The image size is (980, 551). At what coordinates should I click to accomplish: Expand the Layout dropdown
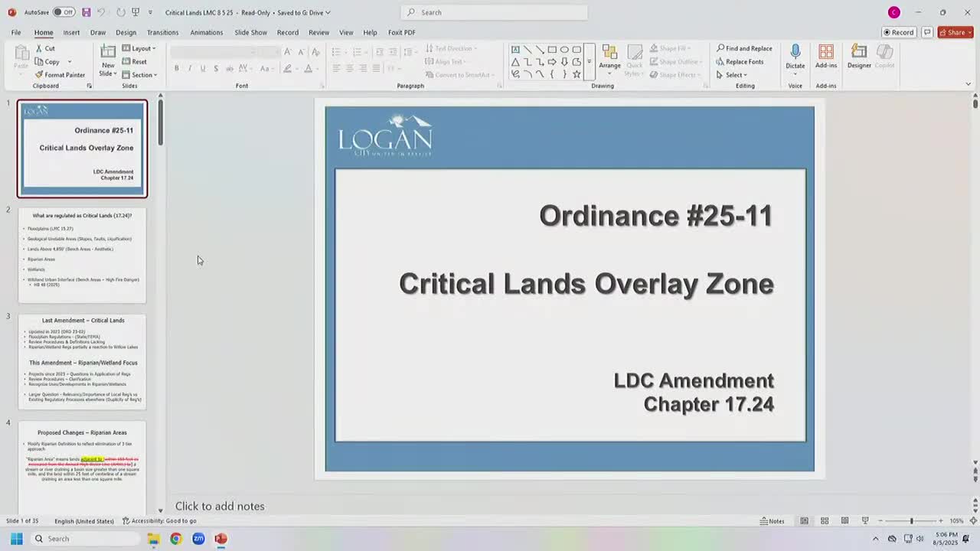click(139, 48)
